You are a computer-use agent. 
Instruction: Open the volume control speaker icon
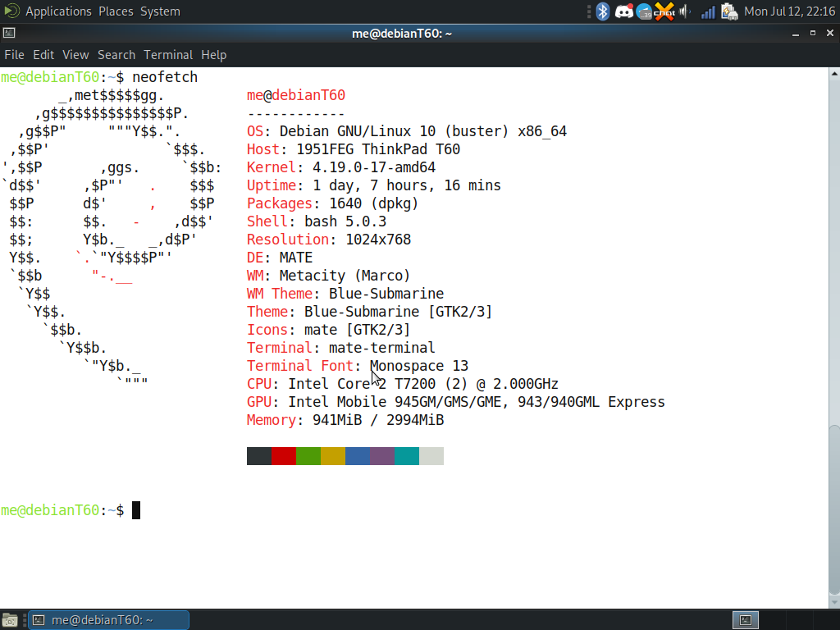point(685,11)
